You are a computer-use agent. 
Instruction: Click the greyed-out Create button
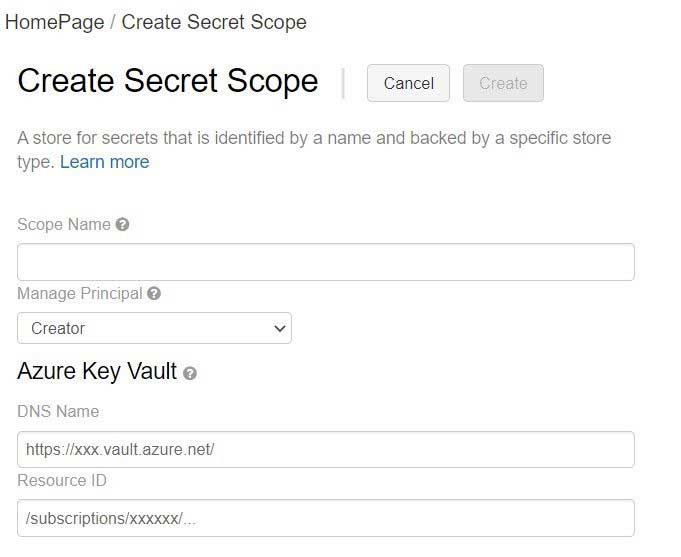pos(503,83)
